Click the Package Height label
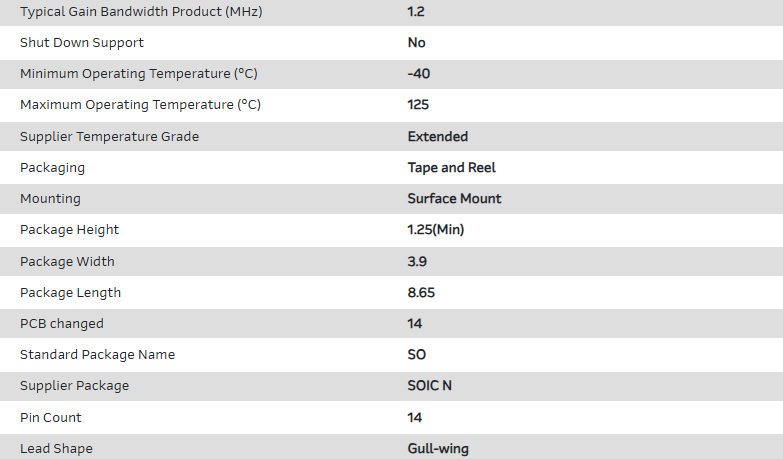Image resolution: width=783 pixels, height=459 pixels. pos(69,229)
